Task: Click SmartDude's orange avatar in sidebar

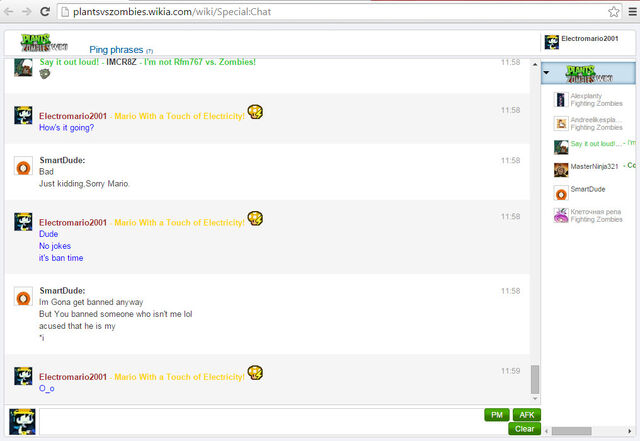Action: 561,193
